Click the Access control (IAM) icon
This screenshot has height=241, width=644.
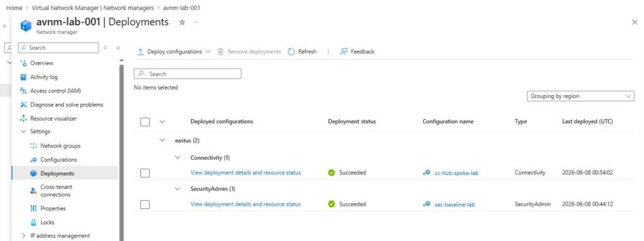coord(23,91)
